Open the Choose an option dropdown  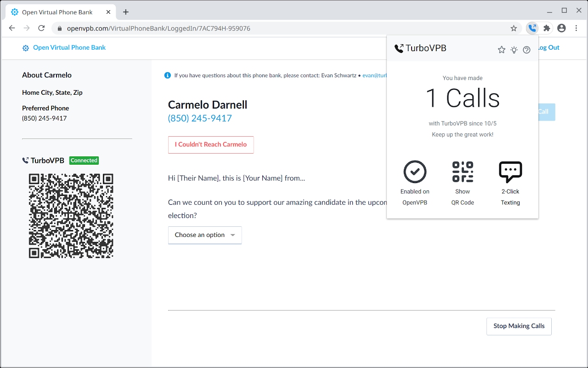click(x=205, y=235)
